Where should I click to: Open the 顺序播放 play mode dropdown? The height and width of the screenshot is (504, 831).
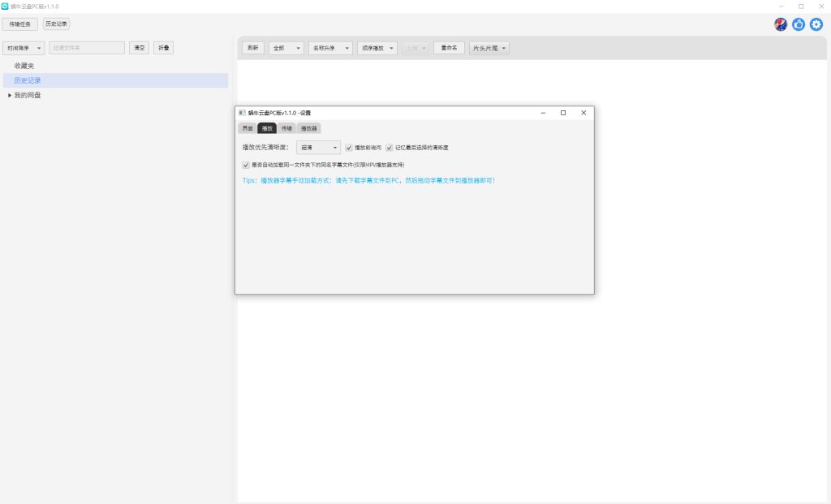tap(377, 48)
